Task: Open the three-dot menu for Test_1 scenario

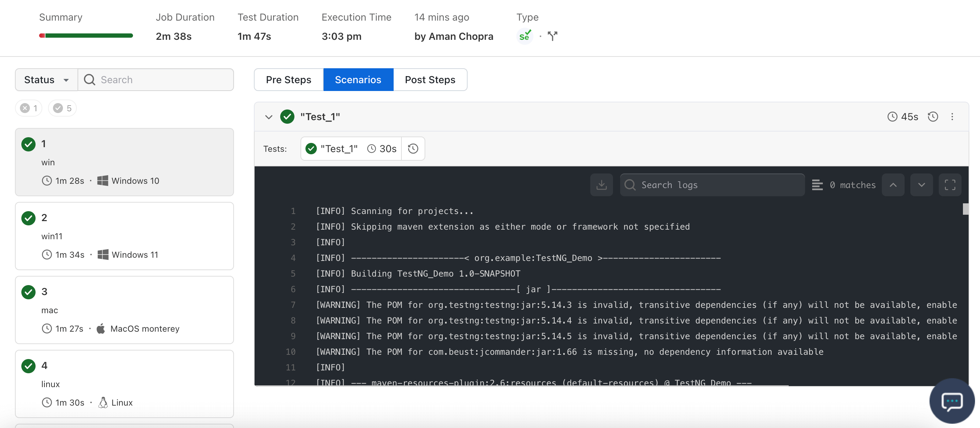Action: pos(952,117)
